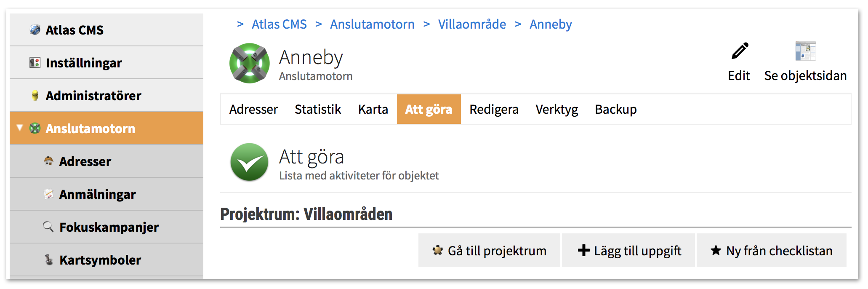Click the Kartsymboler joystick icon
This screenshot has width=868, height=289.
click(x=49, y=260)
